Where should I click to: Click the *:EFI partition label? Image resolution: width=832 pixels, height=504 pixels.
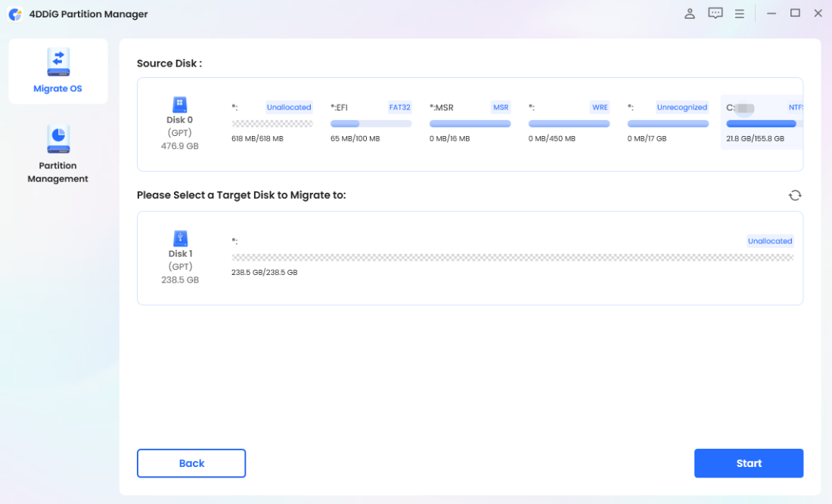pos(339,107)
